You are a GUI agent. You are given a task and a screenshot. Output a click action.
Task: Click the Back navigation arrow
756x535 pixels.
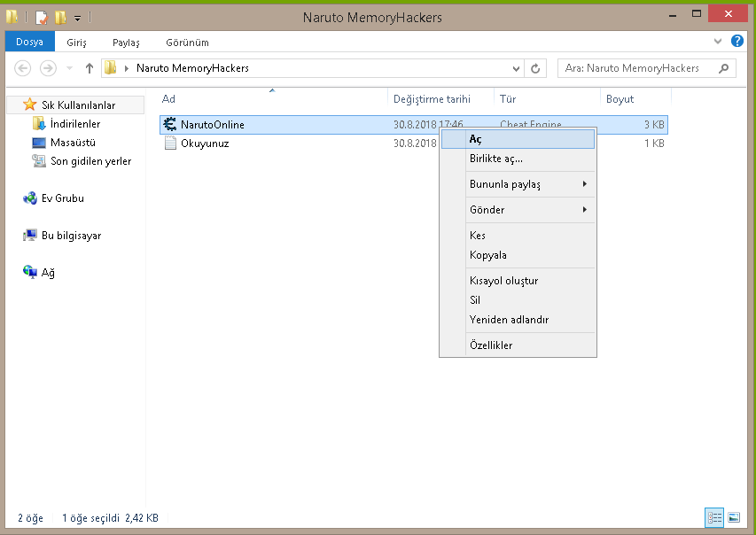(23, 68)
